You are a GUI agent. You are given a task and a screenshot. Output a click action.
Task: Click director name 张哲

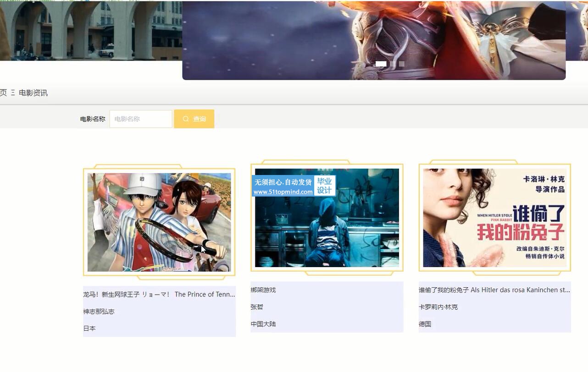point(257,307)
